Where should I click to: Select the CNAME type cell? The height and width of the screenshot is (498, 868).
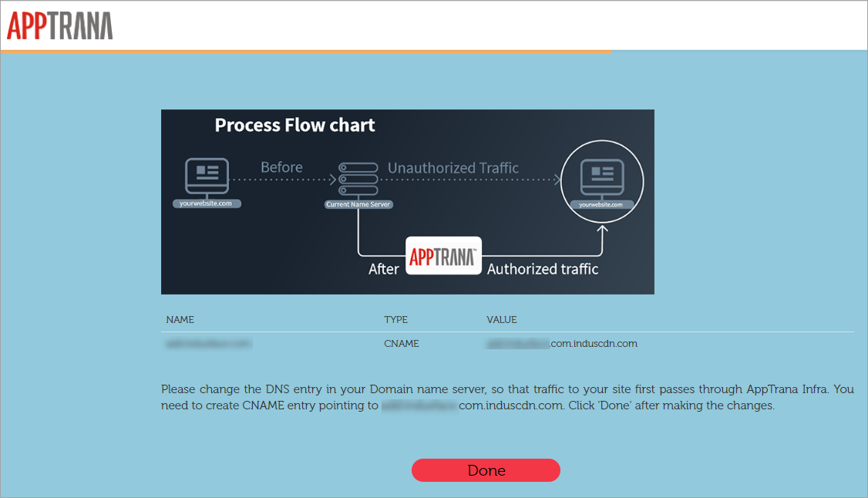pos(402,344)
